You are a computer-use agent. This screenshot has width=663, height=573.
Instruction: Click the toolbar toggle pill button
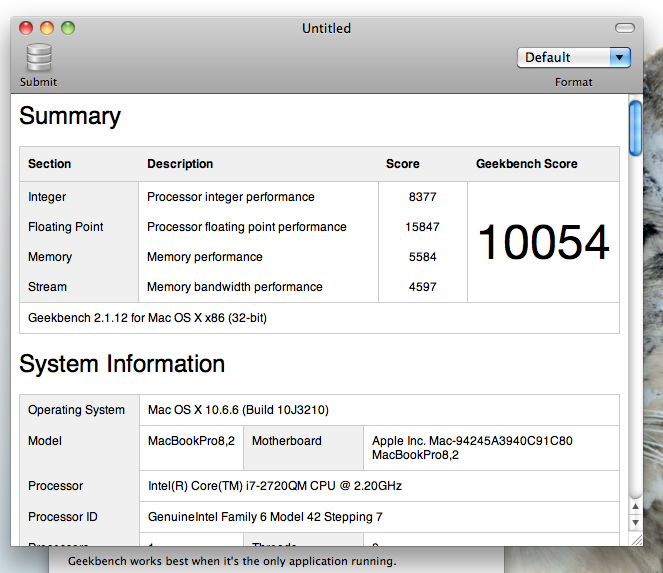(x=625, y=28)
